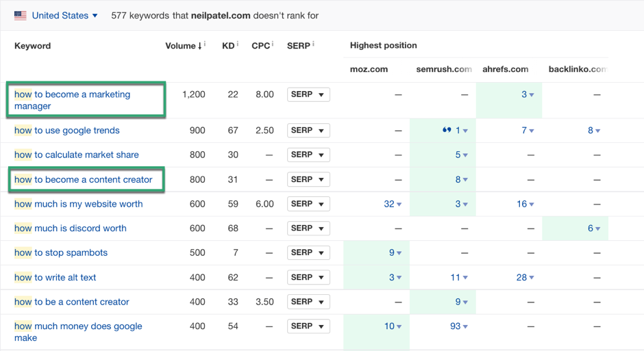Click the info icon next to CPC
Screen dimensions: 644x351
pos(272,44)
